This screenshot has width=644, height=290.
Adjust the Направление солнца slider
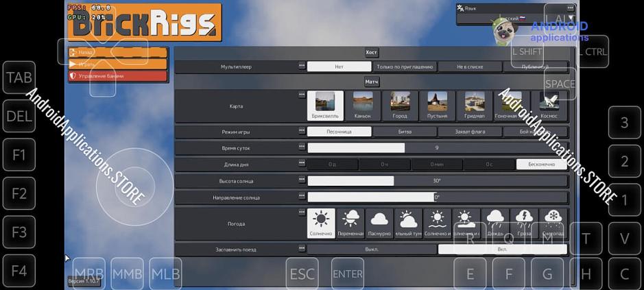pyautogui.click(x=438, y=197)
